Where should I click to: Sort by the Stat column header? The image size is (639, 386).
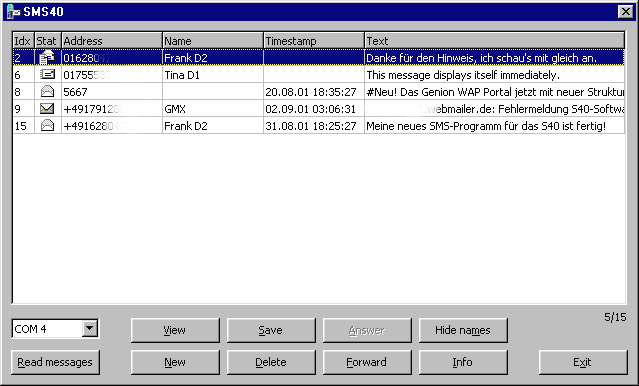tap(48, 41)
